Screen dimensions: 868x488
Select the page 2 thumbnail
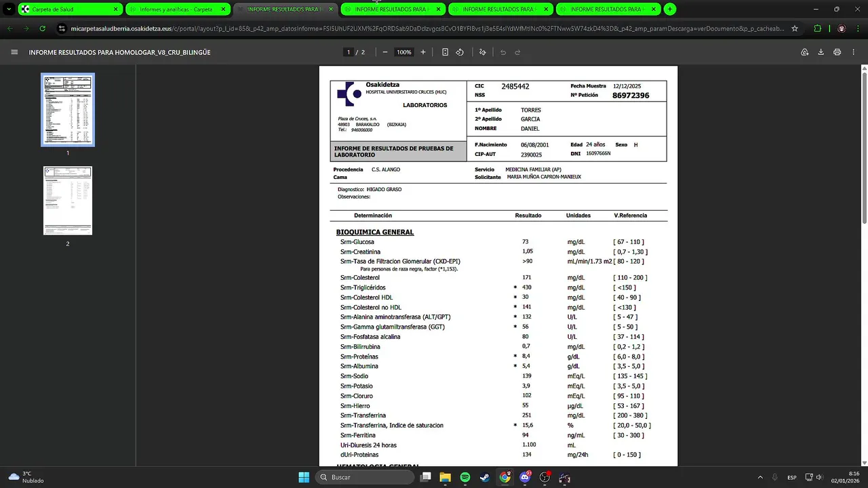point(68,201)
